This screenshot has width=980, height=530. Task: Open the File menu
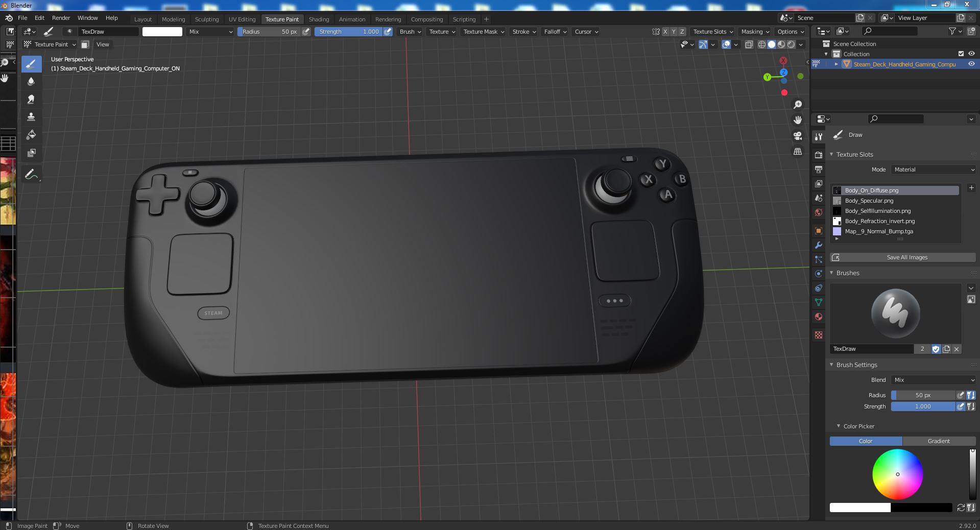[x=22, y=18]
